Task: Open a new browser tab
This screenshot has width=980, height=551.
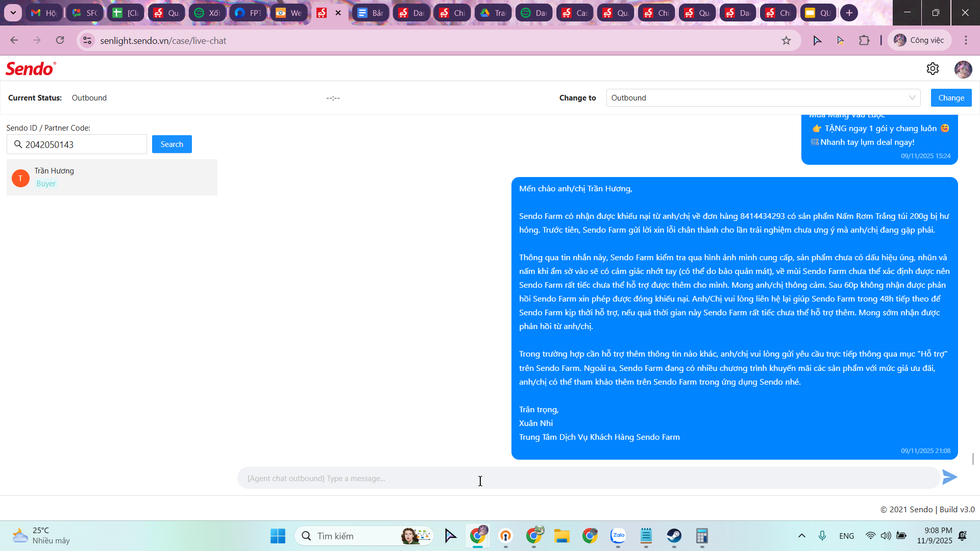Action: 849,13
